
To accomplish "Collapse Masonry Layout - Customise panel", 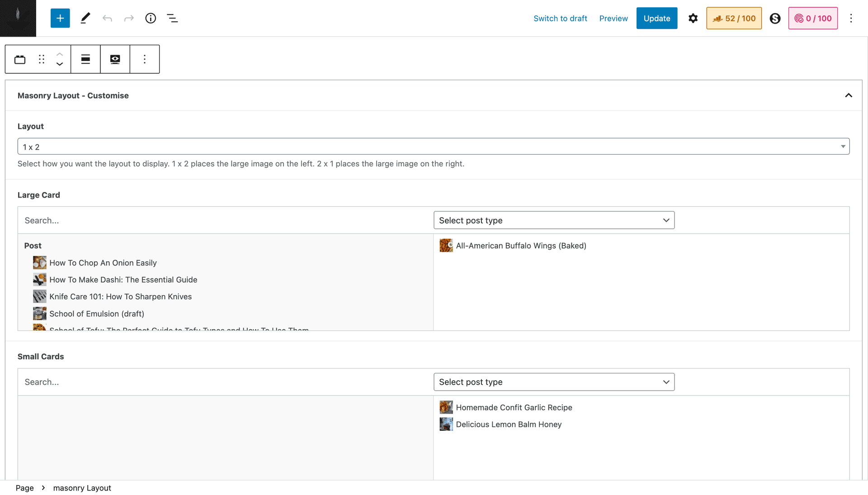I will coord(849,95).
